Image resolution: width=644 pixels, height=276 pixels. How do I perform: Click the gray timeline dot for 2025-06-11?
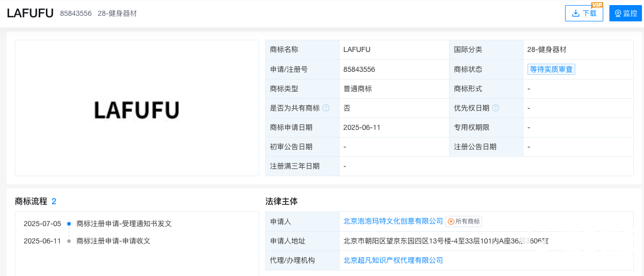pos(69,241)
